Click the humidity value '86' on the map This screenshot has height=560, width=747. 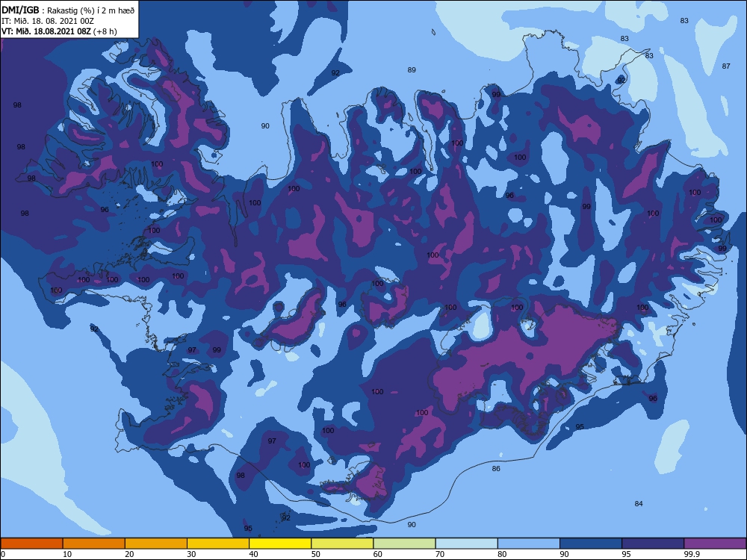pyautogui.click(x=496, y=469)
